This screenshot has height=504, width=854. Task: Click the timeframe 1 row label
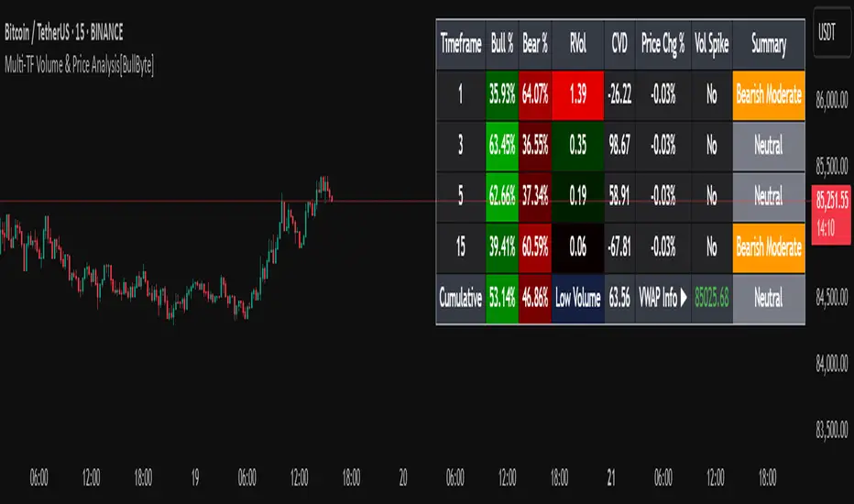click(x=461, y=95)
